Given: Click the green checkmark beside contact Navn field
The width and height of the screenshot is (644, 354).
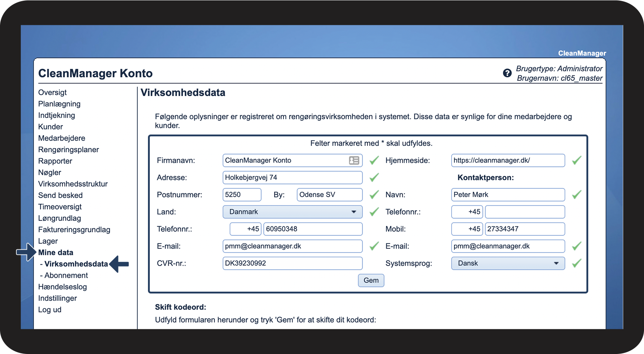Looking at the screenshot, I should [576, 195].
